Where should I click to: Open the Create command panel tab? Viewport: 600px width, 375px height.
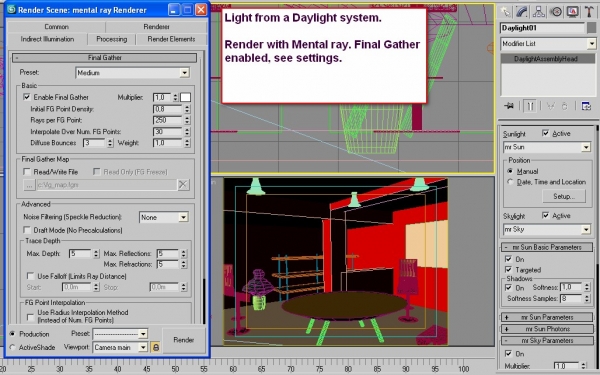click(505, 12)
